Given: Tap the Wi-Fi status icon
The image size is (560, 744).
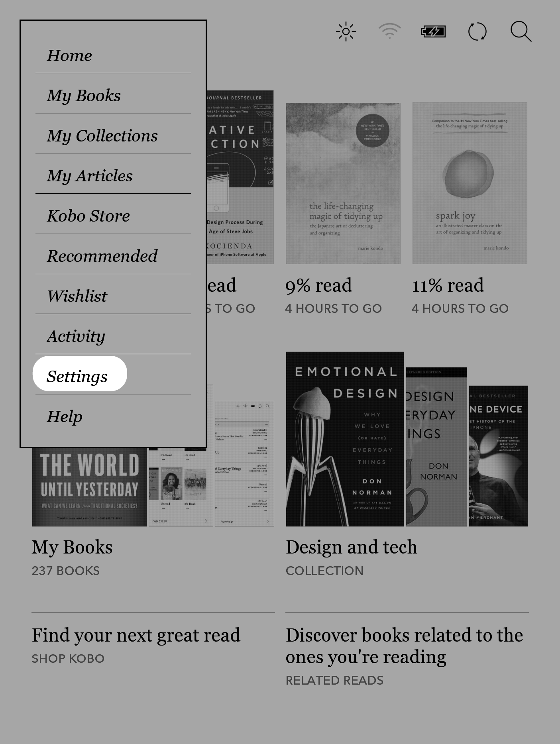Looking at the screenshot, I should pyautogui.click(x=389, y=31).
